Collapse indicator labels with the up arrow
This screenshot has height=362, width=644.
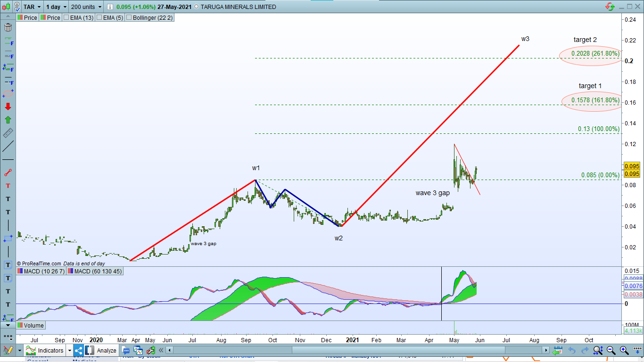point(9,17)
